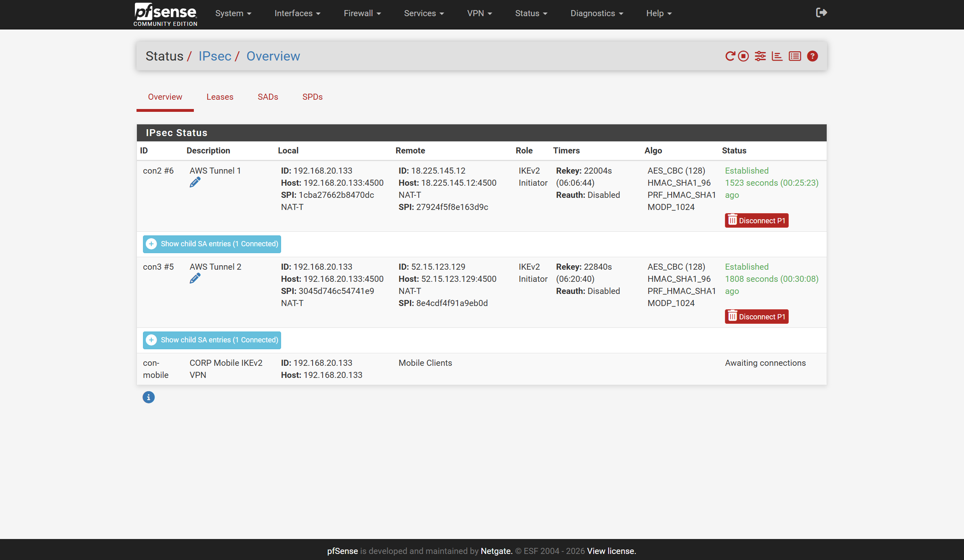Click the 'Awaiting connections' status text
This screenshot has height=560, width=964.
click(x=765, y=363)
